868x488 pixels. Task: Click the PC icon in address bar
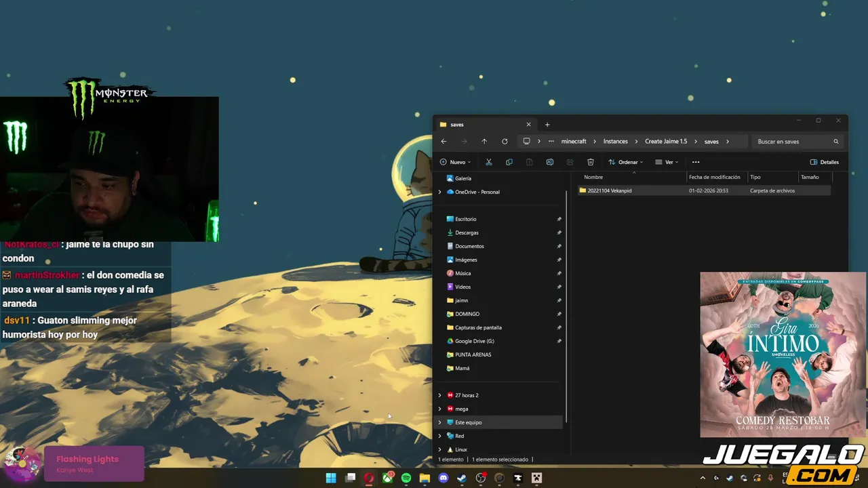(526, 142)
